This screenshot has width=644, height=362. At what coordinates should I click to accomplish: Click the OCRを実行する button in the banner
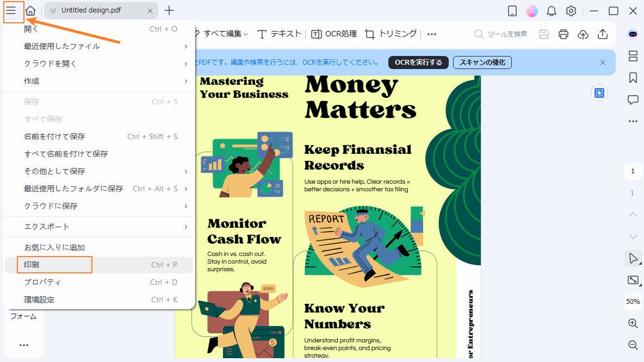click(418, 62)
